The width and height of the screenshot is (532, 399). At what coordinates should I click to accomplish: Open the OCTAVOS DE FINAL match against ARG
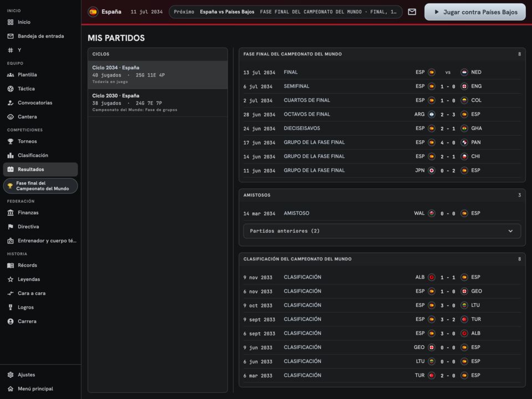pyautogui.click(x=382, y=114)
